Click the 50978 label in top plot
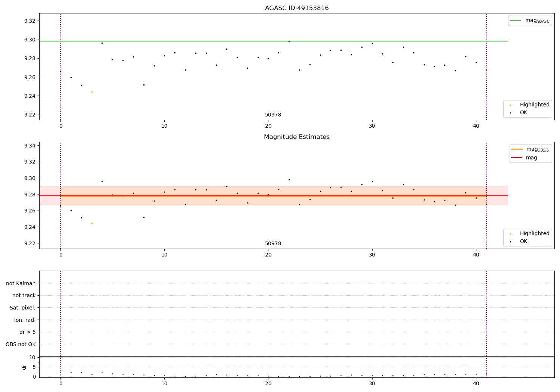This screenshot has height=392, width=560. [273, 115]
